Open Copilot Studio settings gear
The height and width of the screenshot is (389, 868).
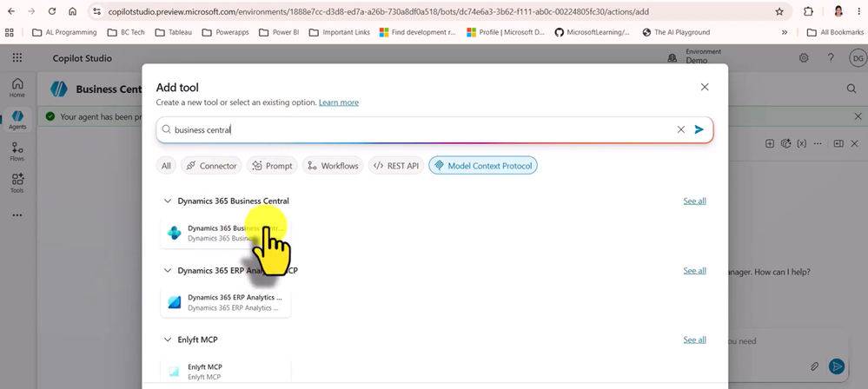pos(804,58)
